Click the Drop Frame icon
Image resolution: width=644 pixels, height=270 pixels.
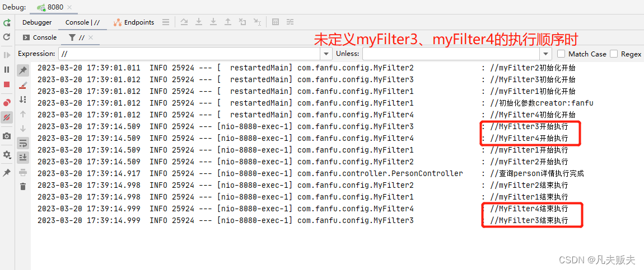[x=242, y=22]
